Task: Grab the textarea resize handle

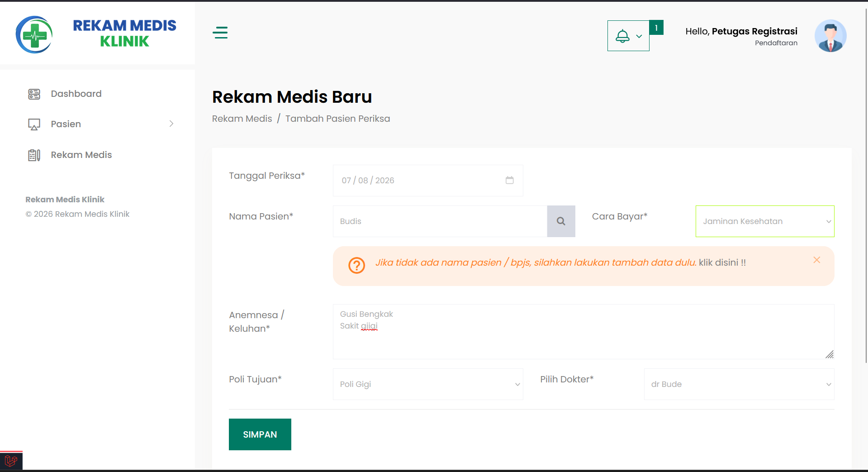Action: coord(830,354)
